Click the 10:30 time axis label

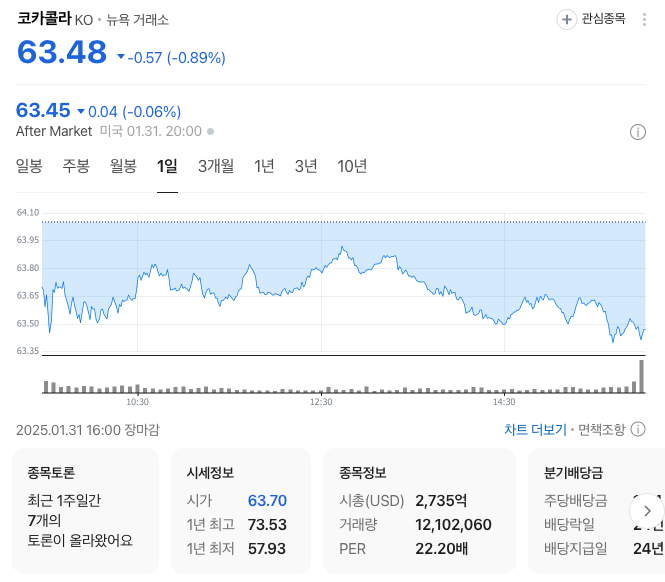pos(137,402)
